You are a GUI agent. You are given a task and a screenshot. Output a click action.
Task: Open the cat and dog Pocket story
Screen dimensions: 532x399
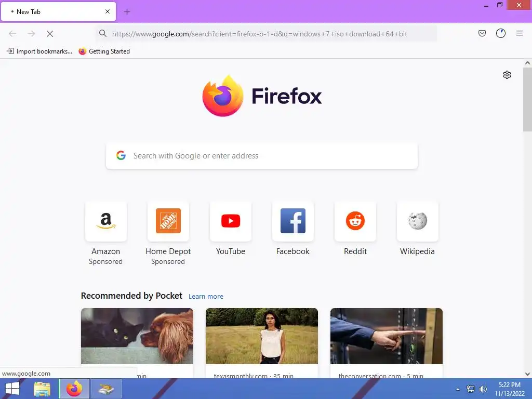coord(137,336)
